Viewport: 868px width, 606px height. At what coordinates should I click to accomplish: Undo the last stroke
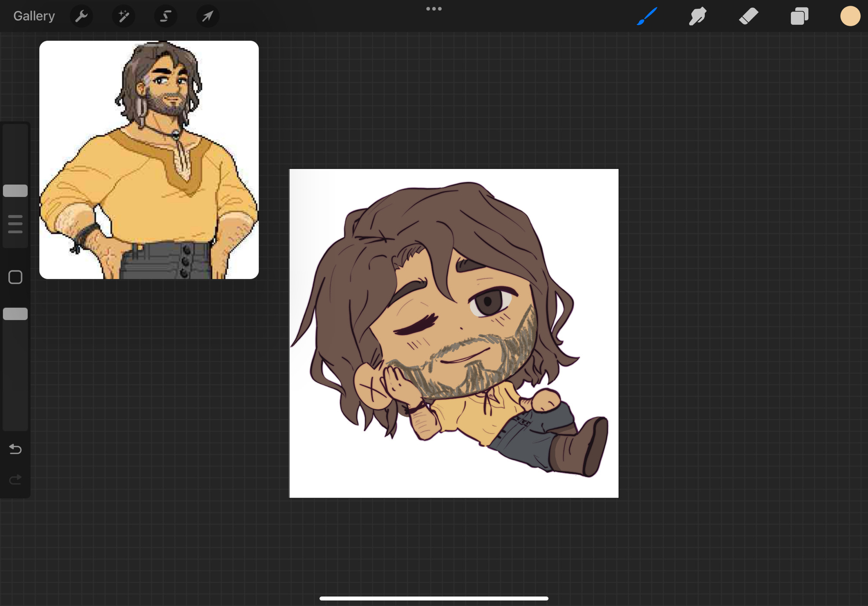[15, 448]
